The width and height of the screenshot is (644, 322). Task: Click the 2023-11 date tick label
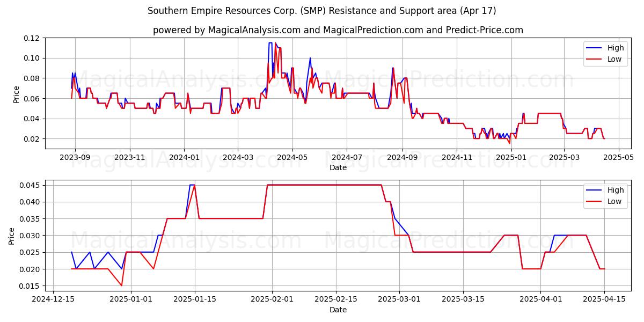click(129, 157)
